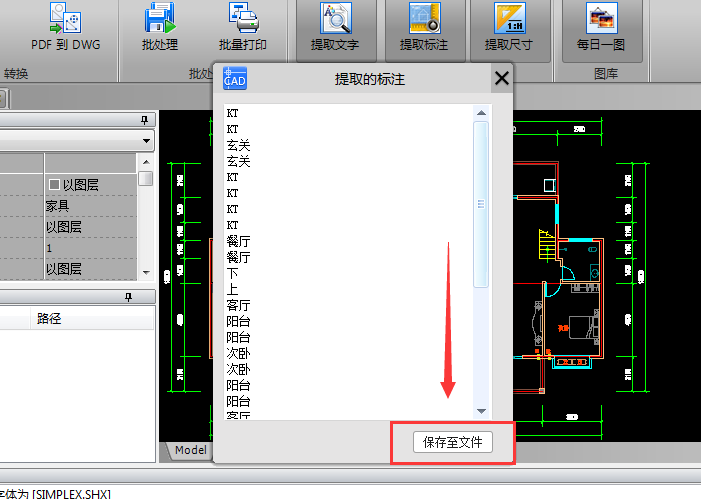Expand the properties panel dropdown selector
701x499 pixels.
[146, 141]
